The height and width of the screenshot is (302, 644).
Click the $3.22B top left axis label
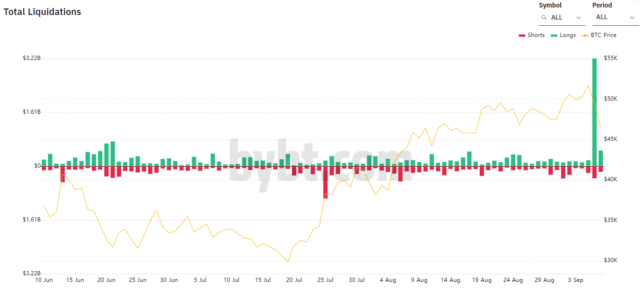pos(31,58)
